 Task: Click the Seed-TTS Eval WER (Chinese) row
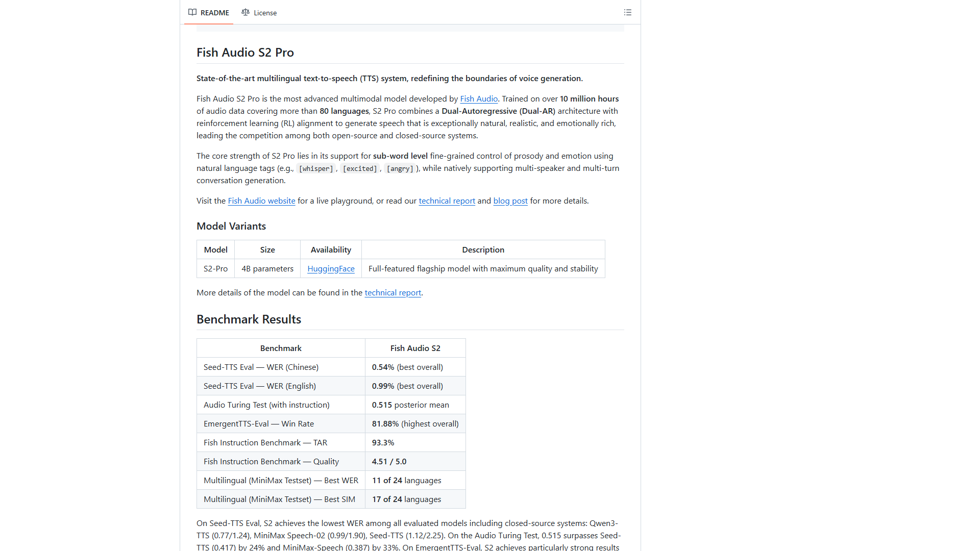pyautogui.click(x=331, y=367)
